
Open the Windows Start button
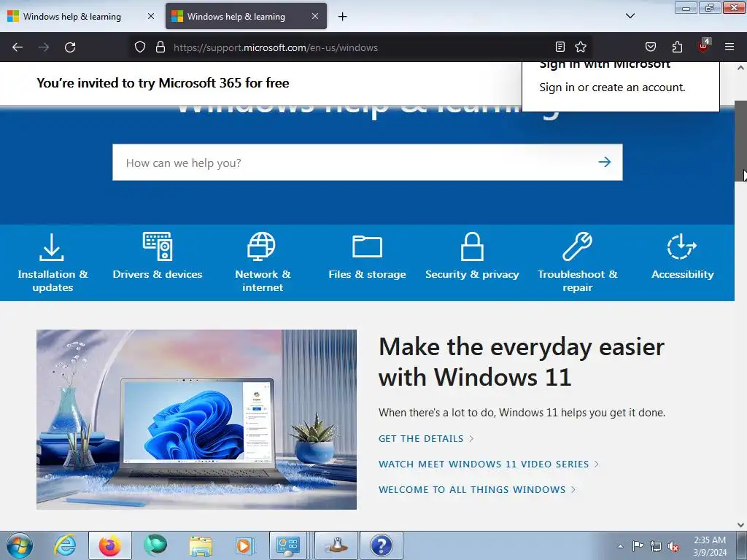pyautogui.click(x=20, y=545)
